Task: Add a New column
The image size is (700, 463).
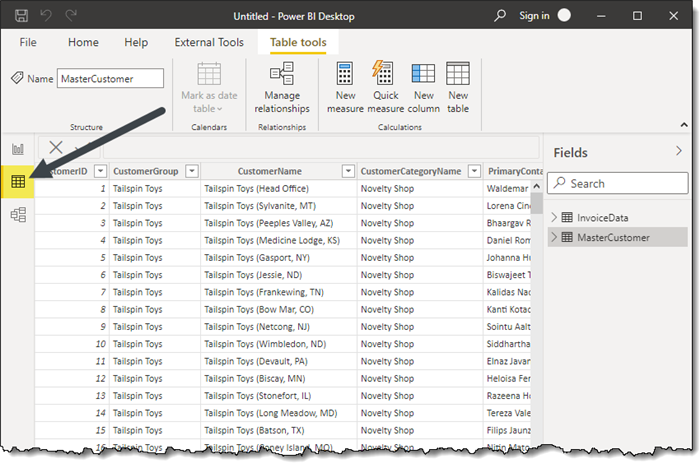Action: coord(423,87)
